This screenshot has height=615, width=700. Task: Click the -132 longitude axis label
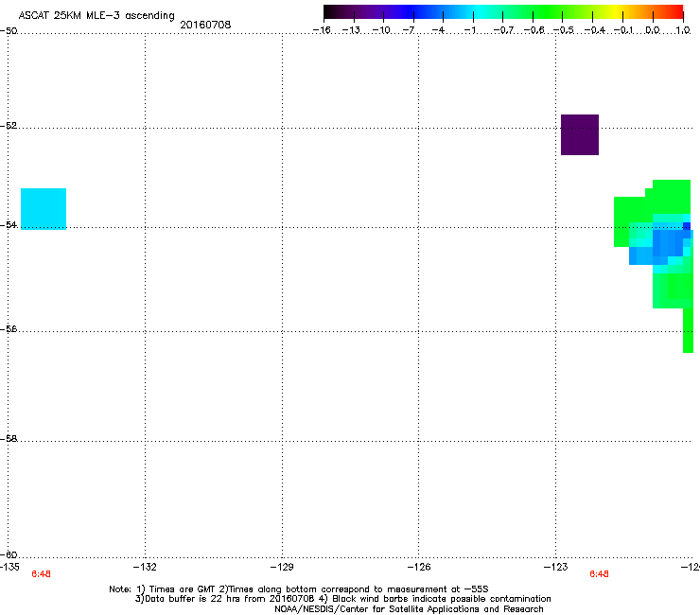click(x=145, y=567)
